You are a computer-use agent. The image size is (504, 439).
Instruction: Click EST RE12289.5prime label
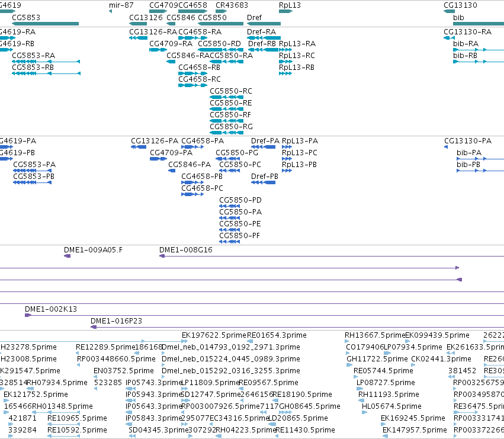pyautogui.click(x=105, y=347)
